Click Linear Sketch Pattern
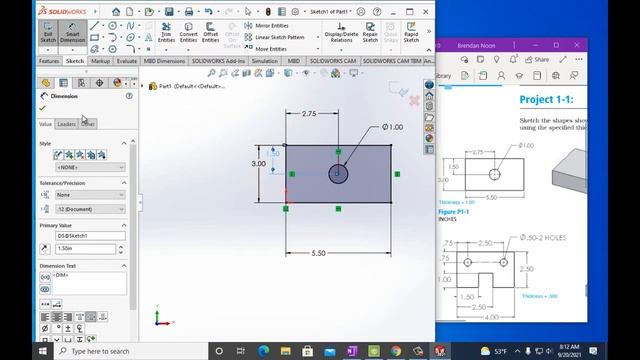The height and width of the screenshot is (360, 640). (274, 37)
